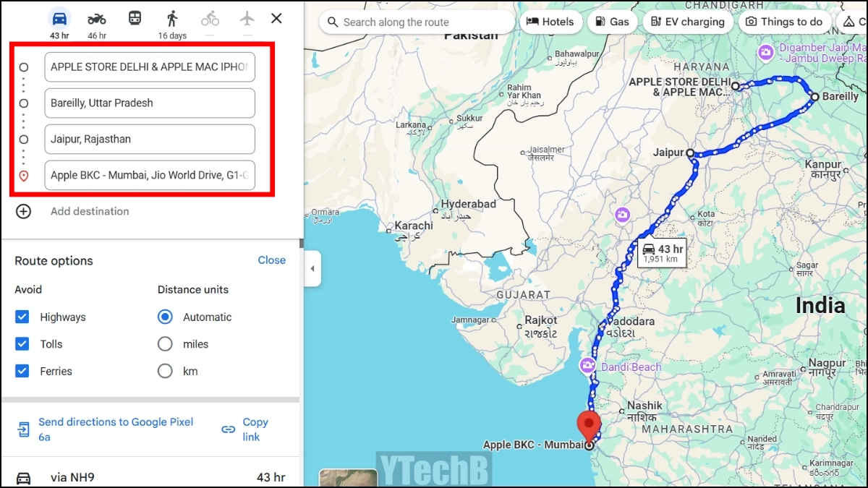Select the Automatic distance units radio

tap(166, 317)
